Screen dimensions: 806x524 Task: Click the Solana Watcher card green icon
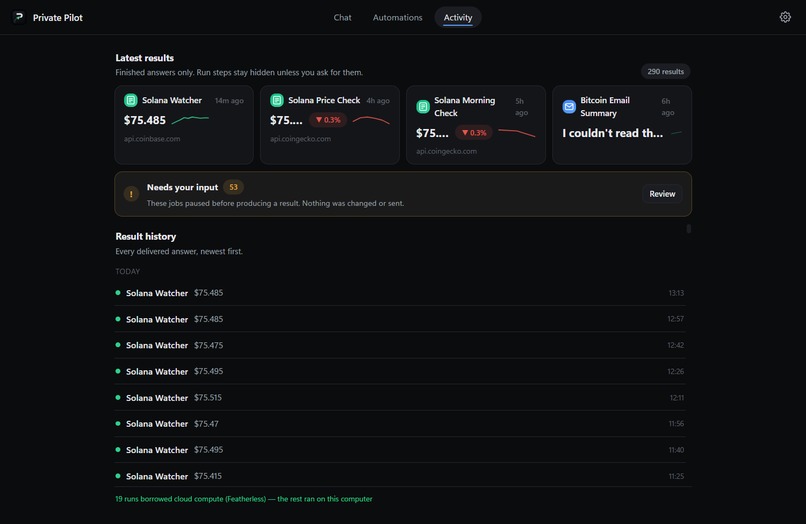pos(131,100)
